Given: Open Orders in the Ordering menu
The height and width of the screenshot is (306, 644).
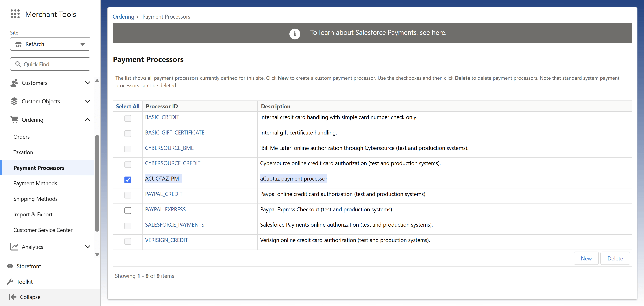Looking at the screenshot, I should coord(21,137).
